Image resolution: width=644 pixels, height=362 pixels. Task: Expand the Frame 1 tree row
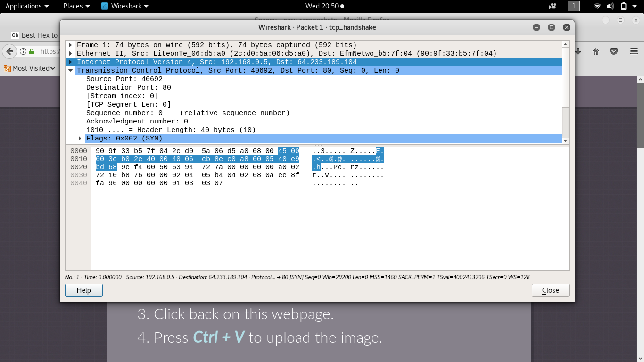coord(70,45)
